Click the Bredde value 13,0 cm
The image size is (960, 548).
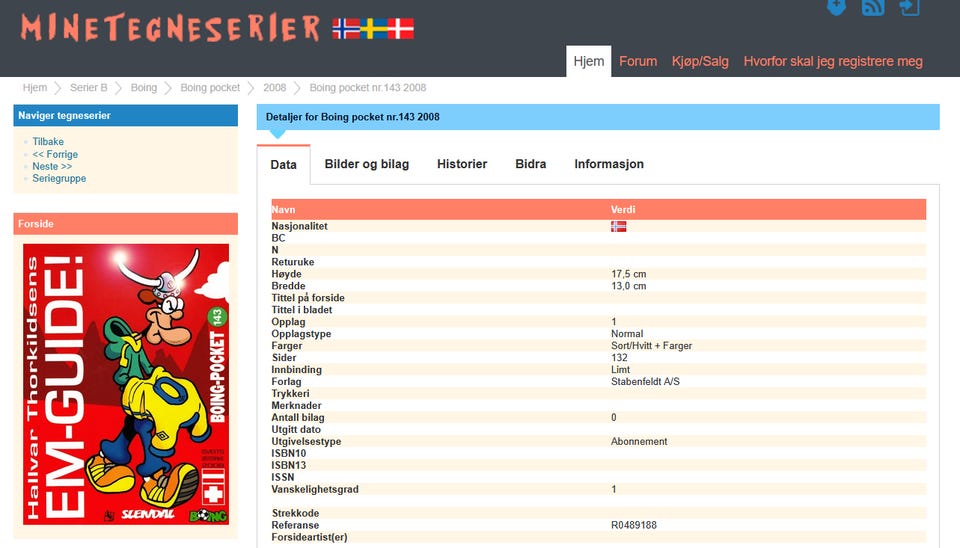coord(629,286)
